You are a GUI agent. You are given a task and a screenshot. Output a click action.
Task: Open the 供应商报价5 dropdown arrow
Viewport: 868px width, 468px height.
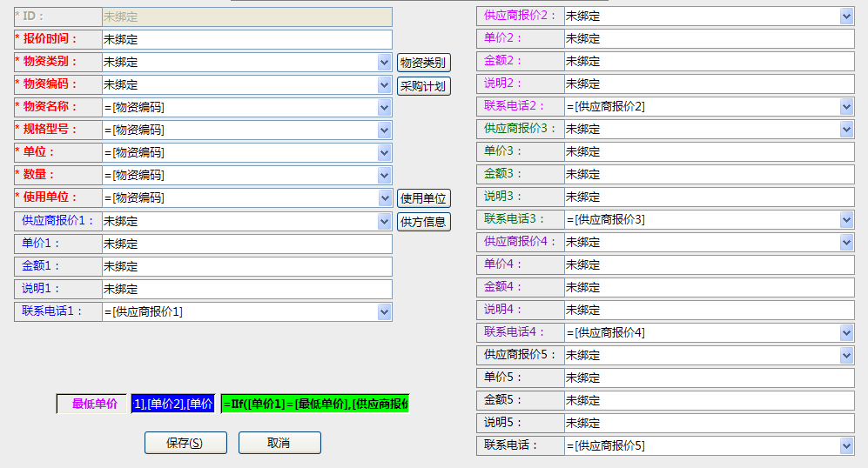click(846, 356)
